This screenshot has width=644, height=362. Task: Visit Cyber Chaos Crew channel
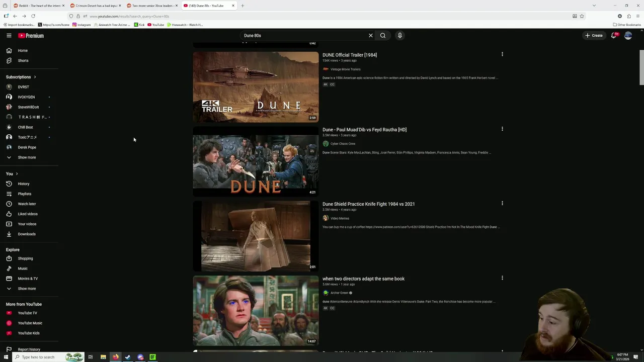[343, 144]
